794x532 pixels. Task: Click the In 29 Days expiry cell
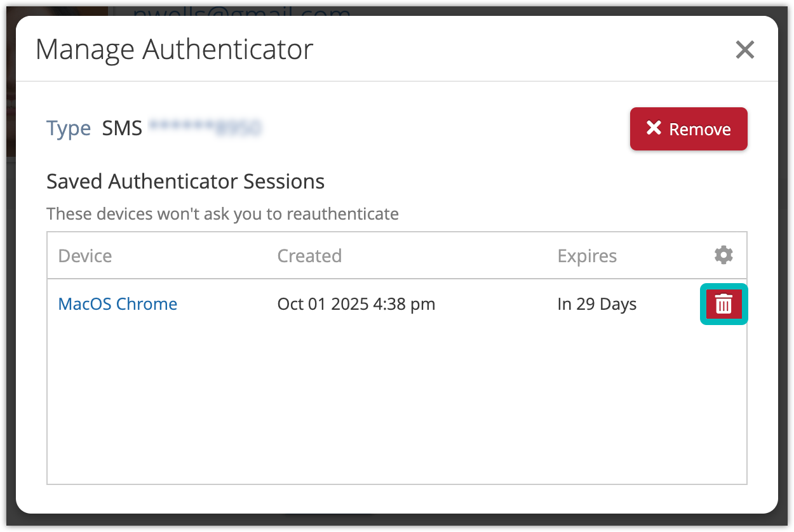tap(596, 304)
